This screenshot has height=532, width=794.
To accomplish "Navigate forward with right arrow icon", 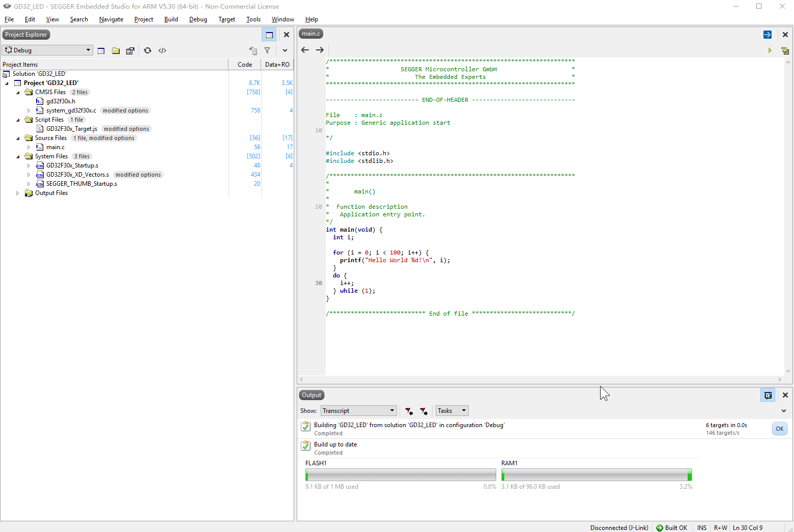I will [320, 50].
